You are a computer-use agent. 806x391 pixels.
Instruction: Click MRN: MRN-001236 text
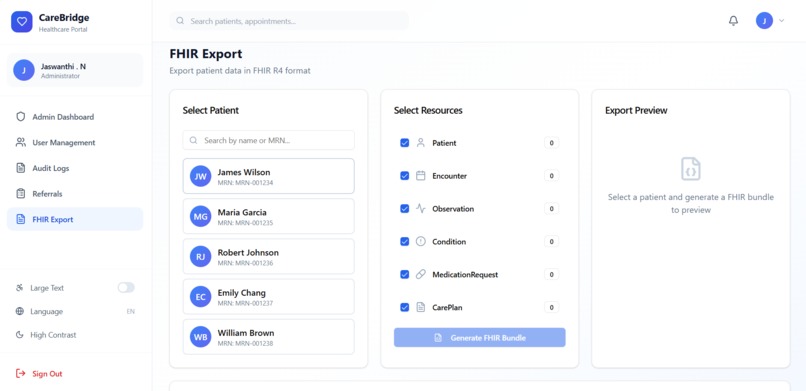click(x=245, y=263)
